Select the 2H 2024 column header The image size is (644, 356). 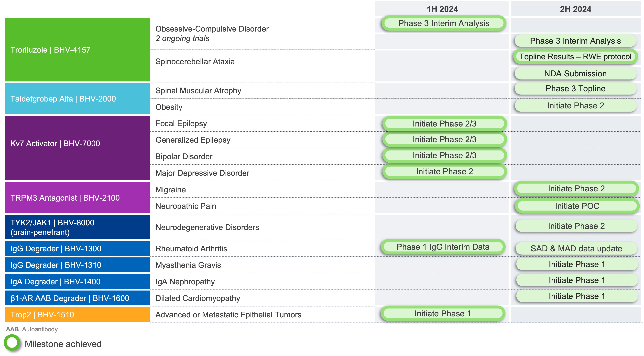[575, 9]
